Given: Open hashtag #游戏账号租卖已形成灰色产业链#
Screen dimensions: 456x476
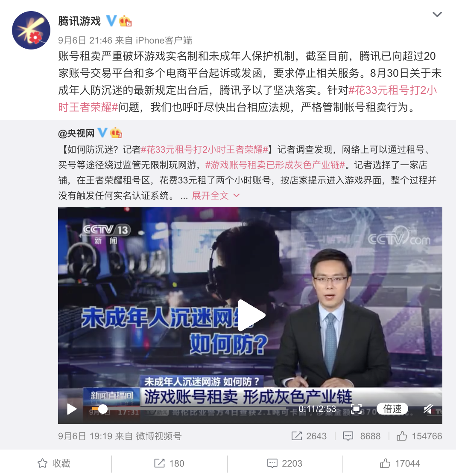Looking at the screenshot, I should (x=275, y=165).
